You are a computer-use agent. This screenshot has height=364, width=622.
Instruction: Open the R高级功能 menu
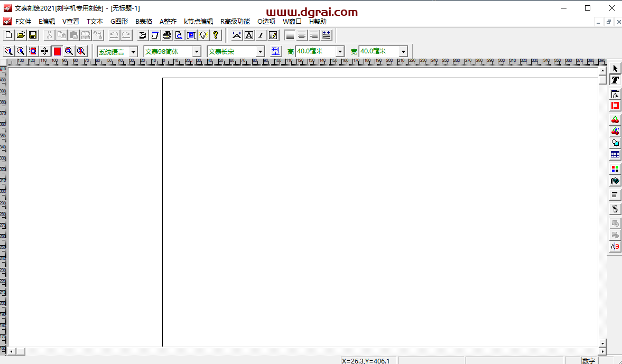point(235,22)
